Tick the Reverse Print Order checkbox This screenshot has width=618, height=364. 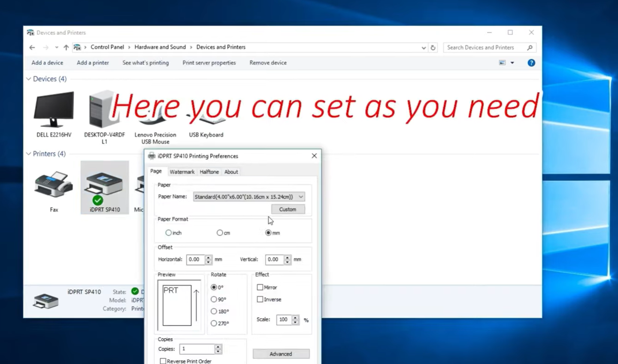pyautogui.click(x=163, y=361)
